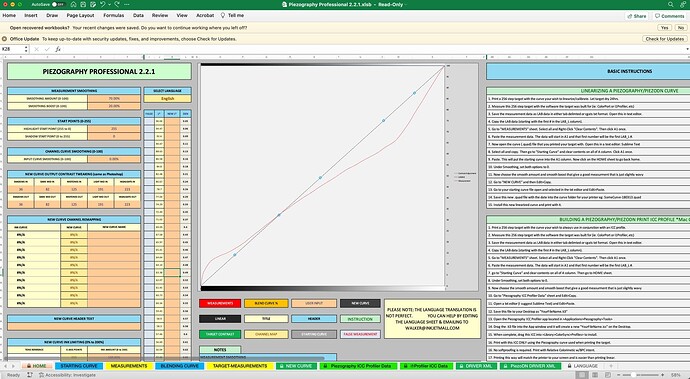The height and width of the screenshot is (379, 690).
Task: Switch to the BLENDING CURVE sheet tab
Action: click(180, 366)
